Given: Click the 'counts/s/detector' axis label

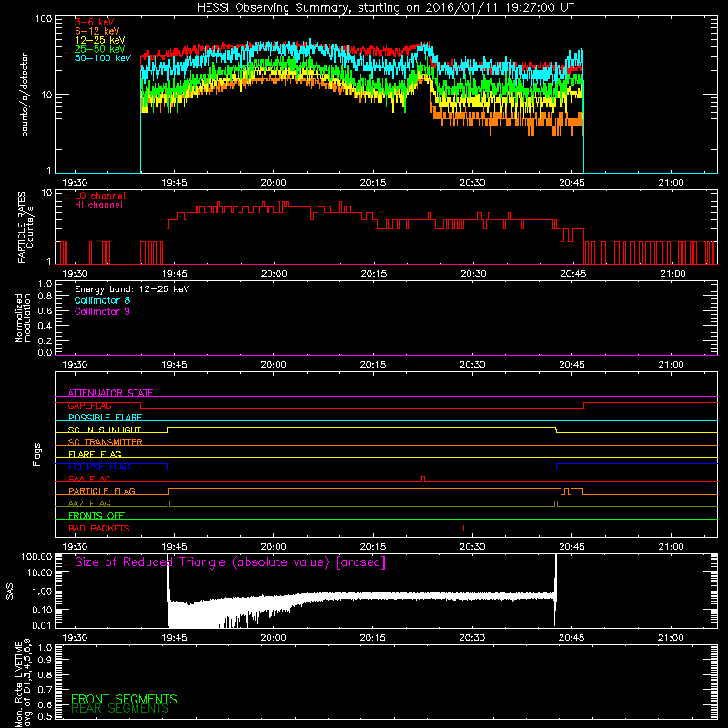Looking at the screenshot, I should tap(25, 95).
